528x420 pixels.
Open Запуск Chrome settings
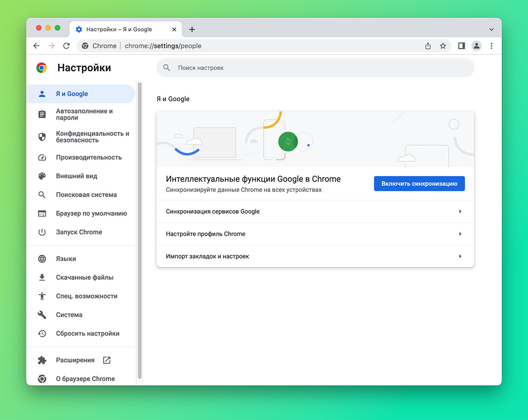(x=81, y=232)
